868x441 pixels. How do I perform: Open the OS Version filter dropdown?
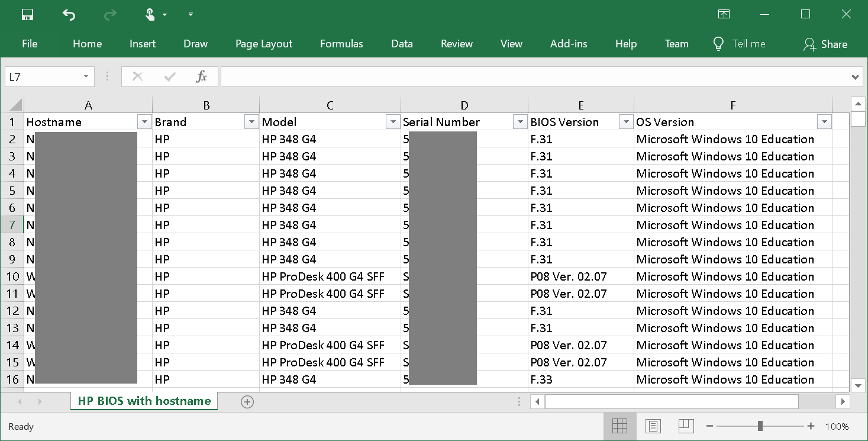click(x=824, y=122)
